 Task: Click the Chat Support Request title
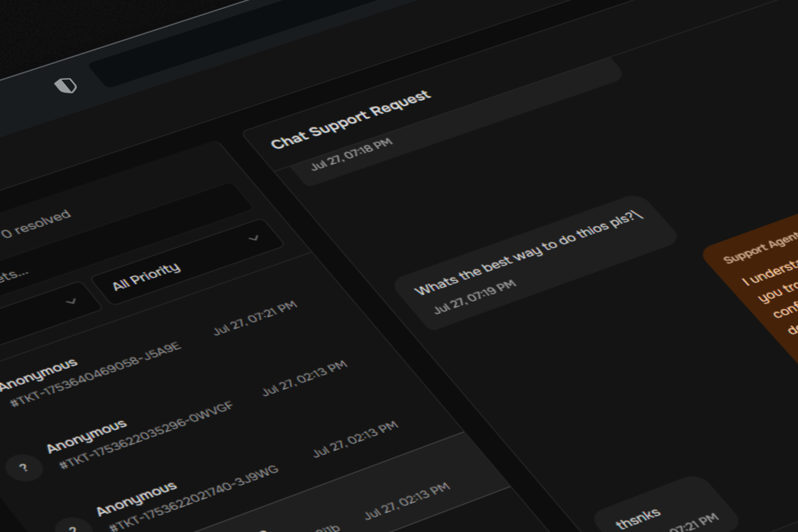(351, 120)
